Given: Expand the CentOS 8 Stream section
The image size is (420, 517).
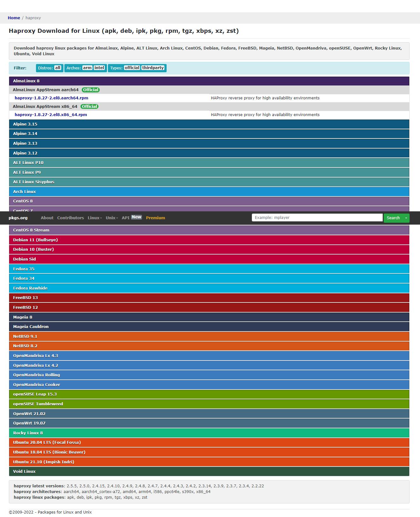Looking at the screenshot, I should click(x=209, y=230).
